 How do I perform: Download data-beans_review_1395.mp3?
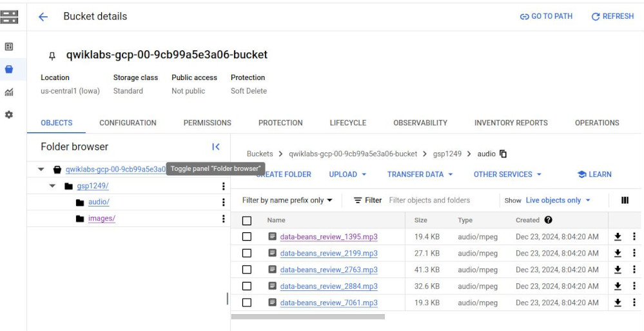click(618, 236)
